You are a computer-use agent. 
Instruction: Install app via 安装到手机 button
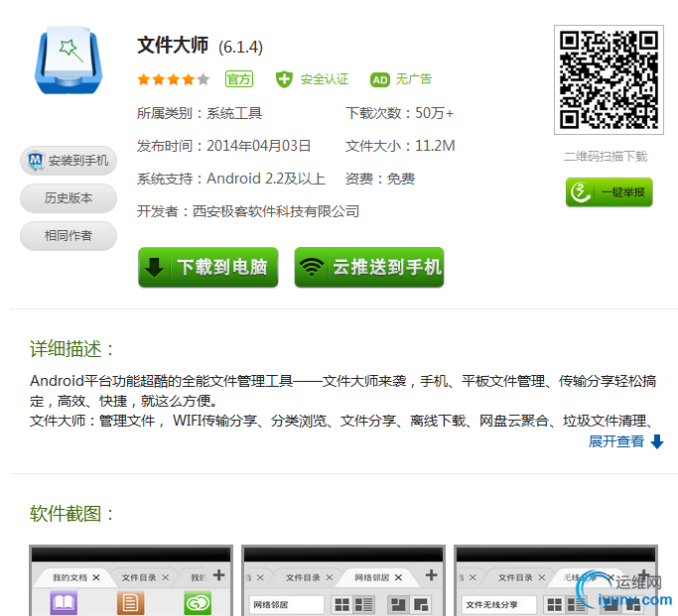click(x=68, y=161)
